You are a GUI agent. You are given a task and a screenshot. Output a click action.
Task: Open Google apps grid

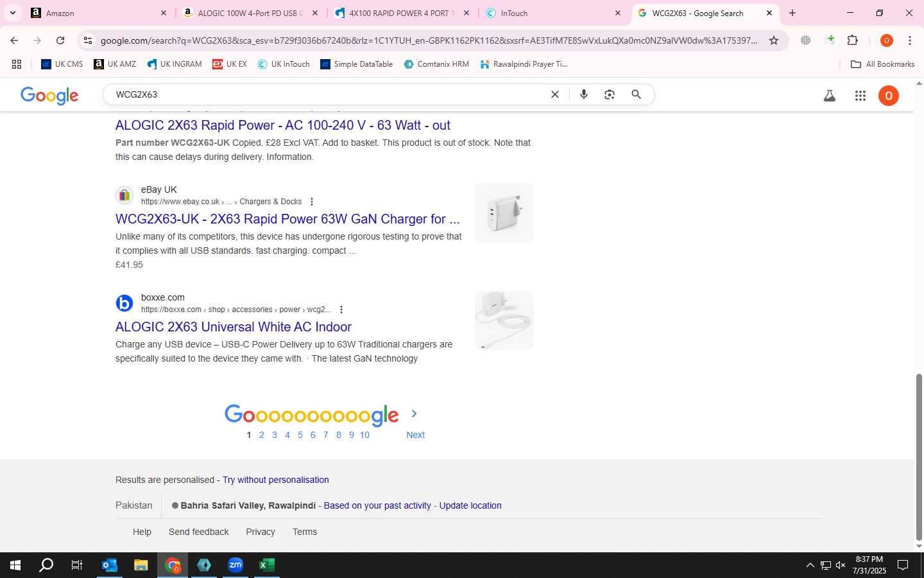tap(860, 96)
